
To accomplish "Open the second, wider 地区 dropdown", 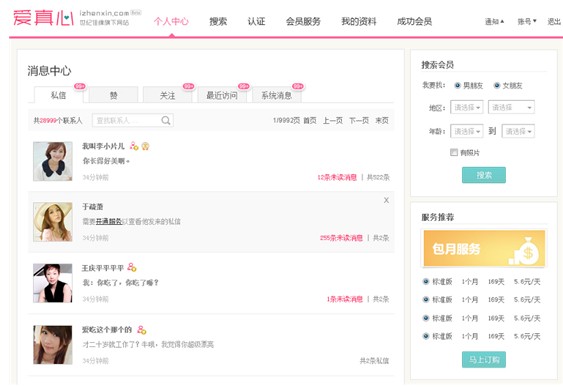I will [511, 107].
